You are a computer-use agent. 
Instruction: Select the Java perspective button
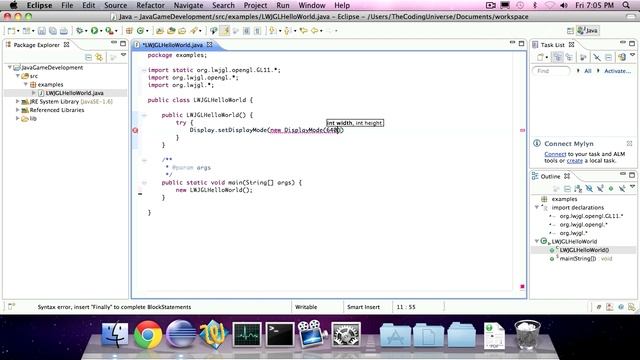tap(588, 31)
